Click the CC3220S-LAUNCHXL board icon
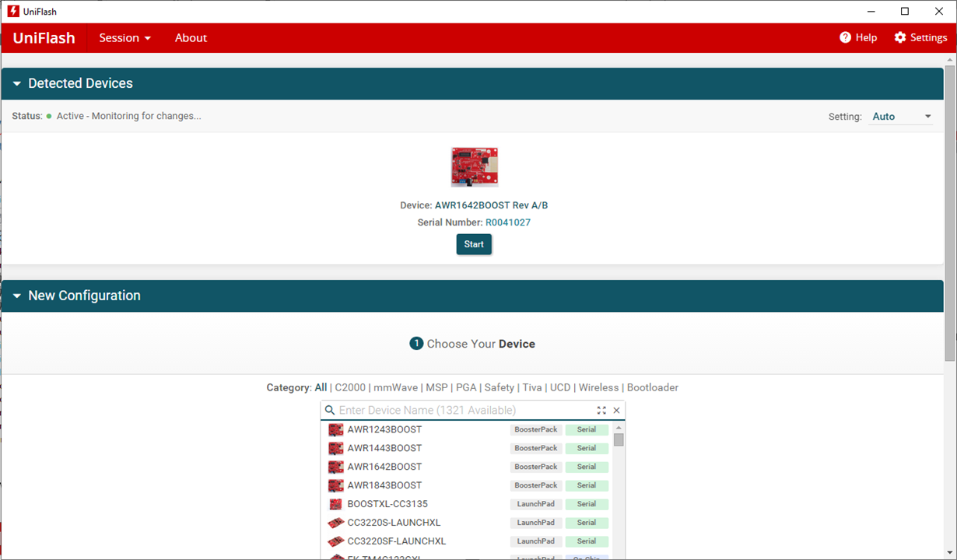Image resolution: width=957 pixels, height=560 pixels. click(x=335, y=523)
